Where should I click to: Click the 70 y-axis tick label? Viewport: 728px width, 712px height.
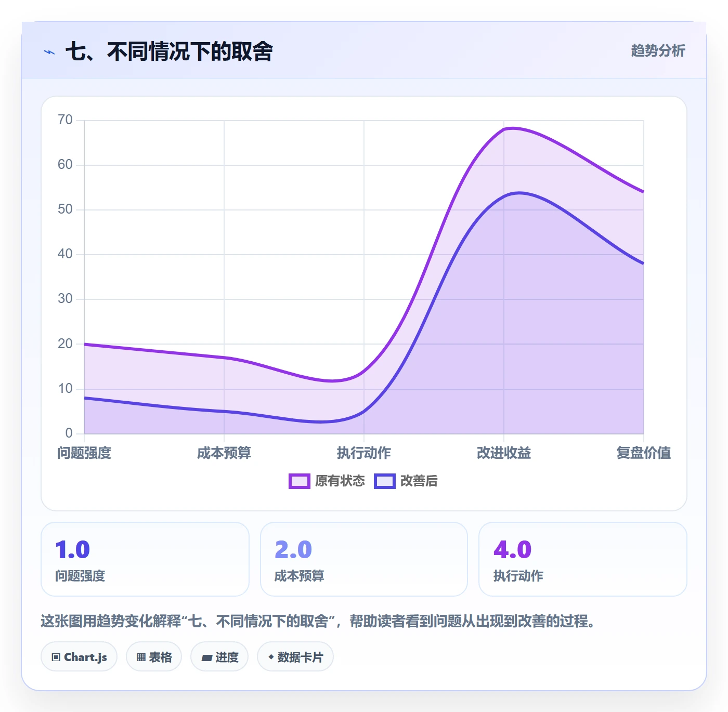(65, 120)
